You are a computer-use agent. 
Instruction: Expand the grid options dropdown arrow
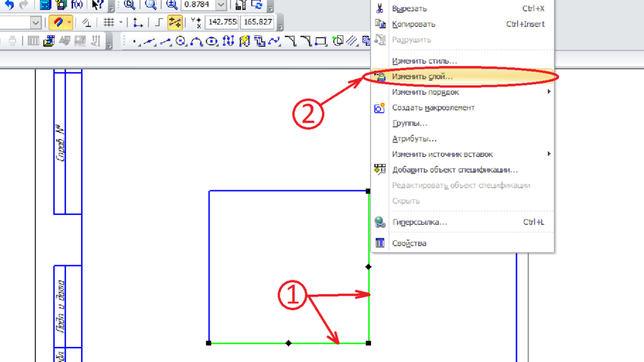[121, 23]
